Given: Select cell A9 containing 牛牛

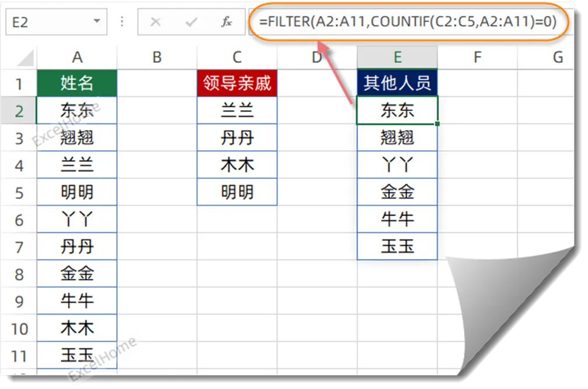Looking at the screenshot, I should click(77, 300).
